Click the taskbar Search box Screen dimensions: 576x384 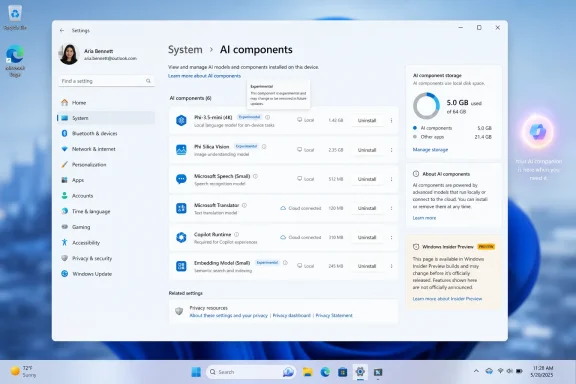coord(251,372)
